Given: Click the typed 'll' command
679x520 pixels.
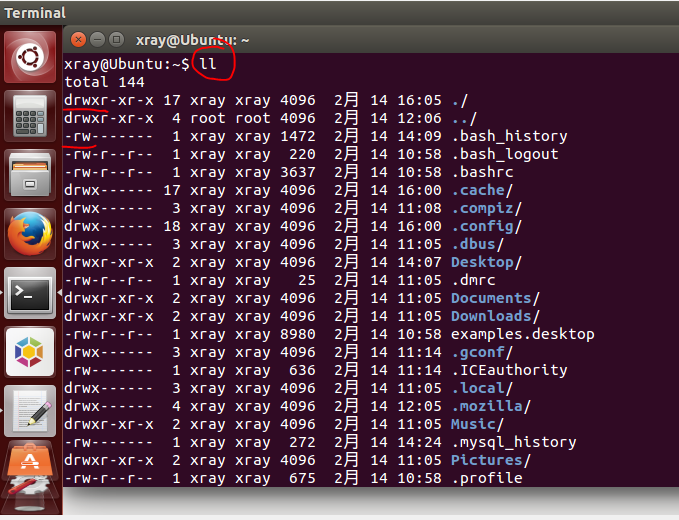Looking at the screenshot, I should coord(207,64).
